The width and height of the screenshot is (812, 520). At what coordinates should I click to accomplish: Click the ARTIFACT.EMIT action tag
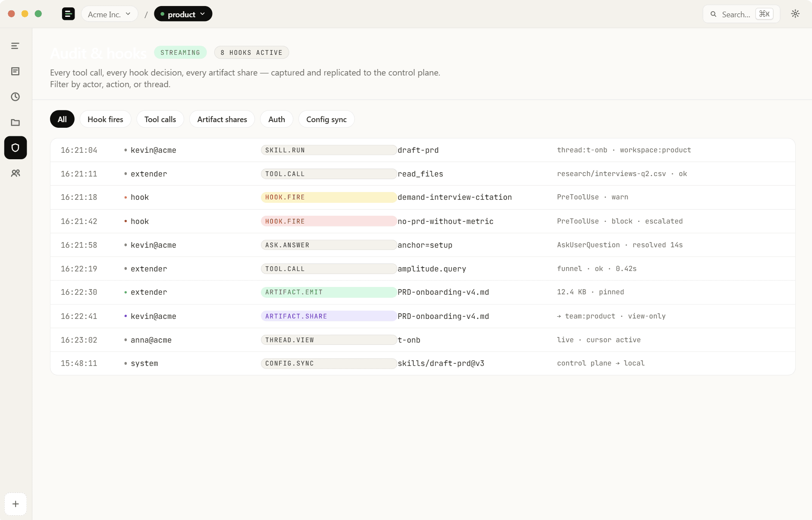pos(329,292)
